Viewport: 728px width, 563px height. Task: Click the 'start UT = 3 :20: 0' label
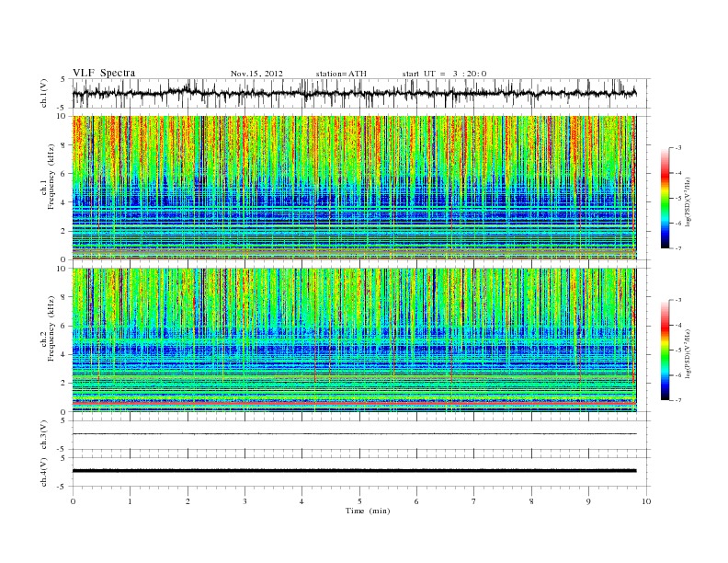(x=444, y=74)
